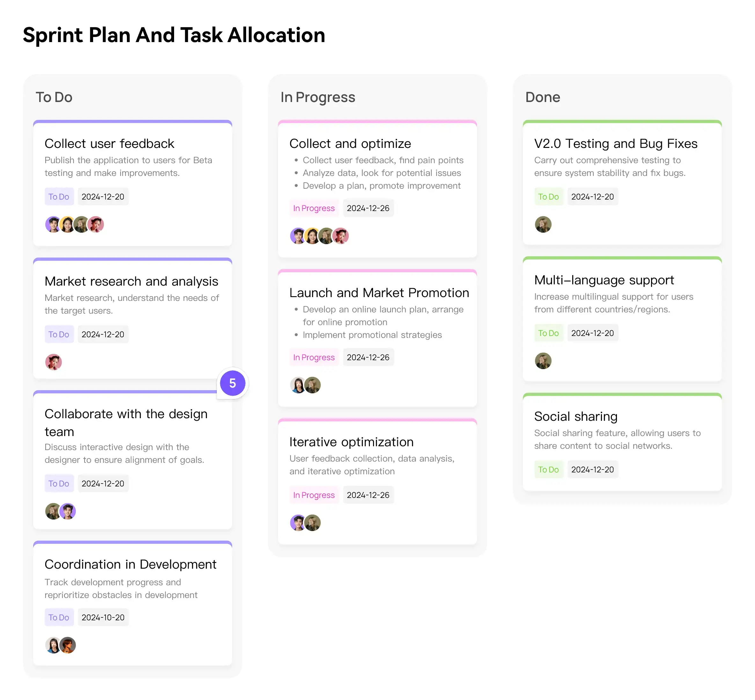Click the purple number 5 badge

coord(233,383)
